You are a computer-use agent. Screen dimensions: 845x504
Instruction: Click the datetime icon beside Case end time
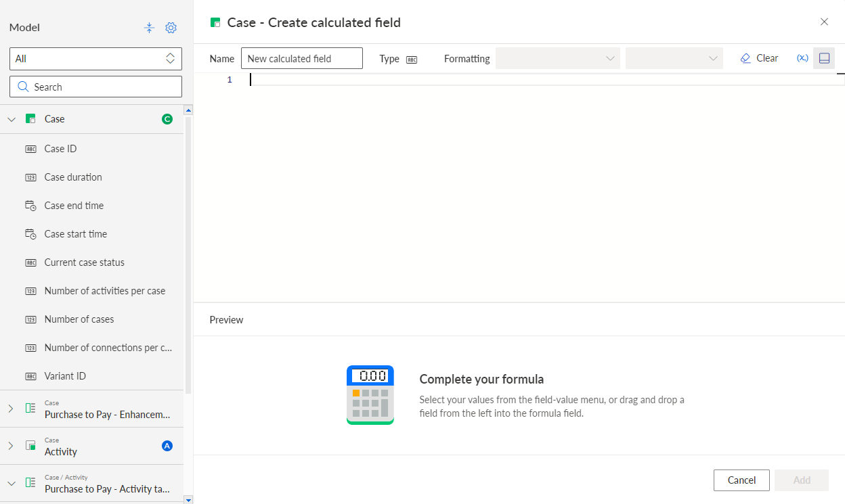[30, 206]
